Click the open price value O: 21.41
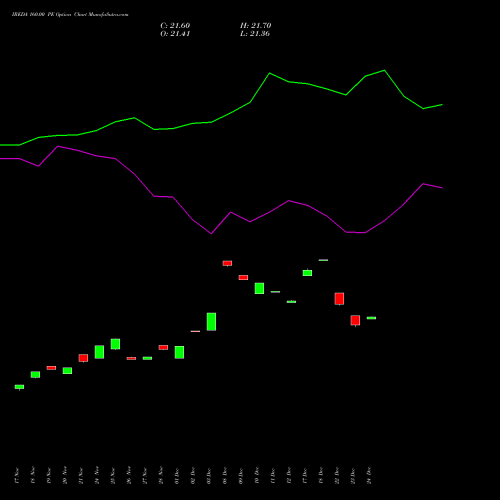The image size is (500, 500). click(x=175, y=34)
